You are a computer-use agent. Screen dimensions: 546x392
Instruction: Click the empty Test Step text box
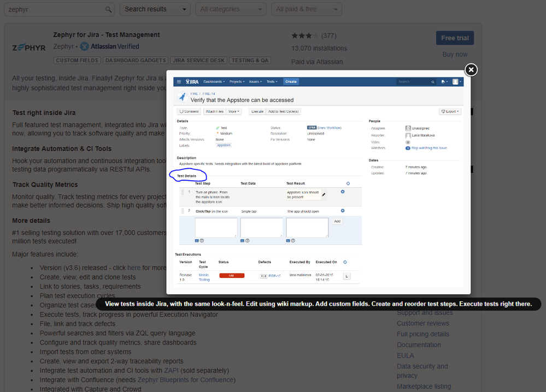(216, 228)
